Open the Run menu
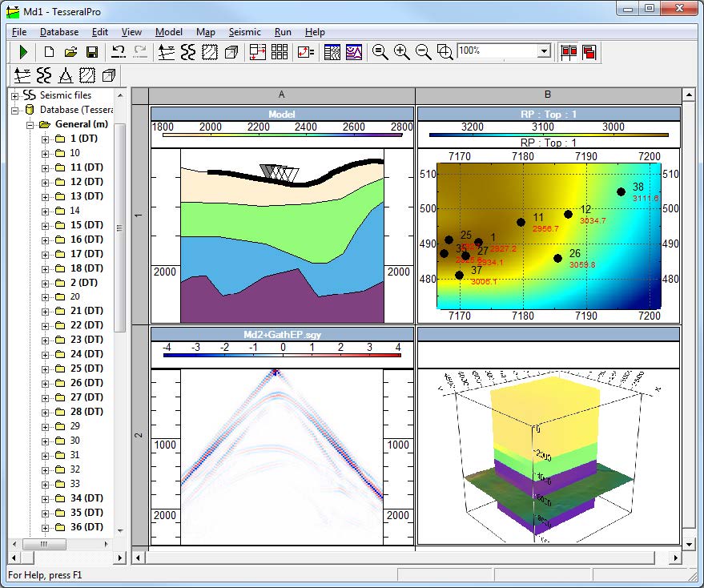This screenshot has width=704, height=588. [283, 32]
